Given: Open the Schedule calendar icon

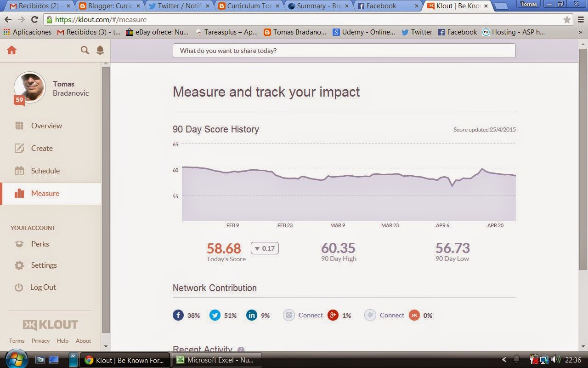Looking at the screenshot, I should click(19, 171).
